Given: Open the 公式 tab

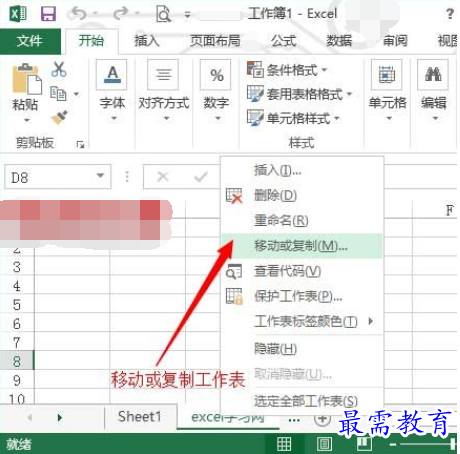Looking at the screenshot, I should [284, 41].
